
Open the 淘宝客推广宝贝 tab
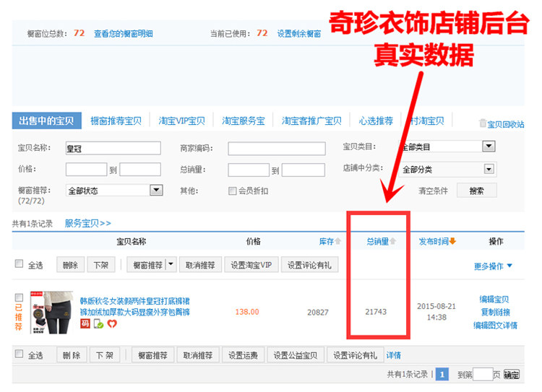pos(311,121)
